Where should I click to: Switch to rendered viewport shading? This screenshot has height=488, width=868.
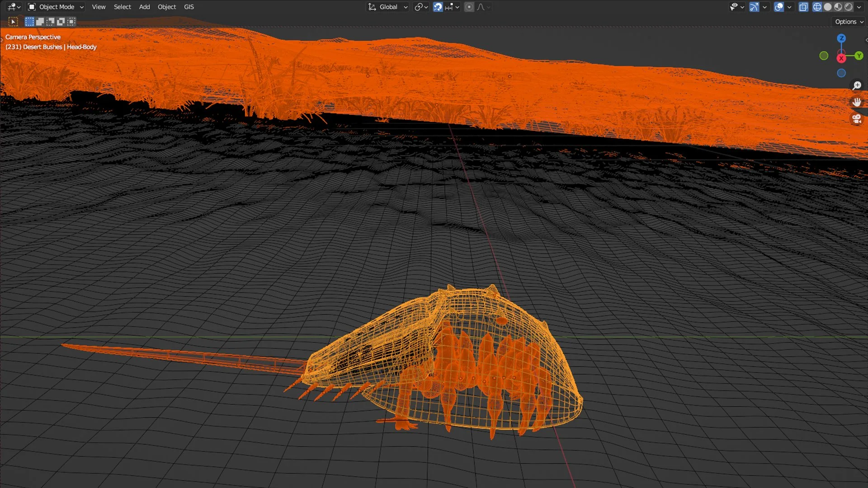point(849,7)
